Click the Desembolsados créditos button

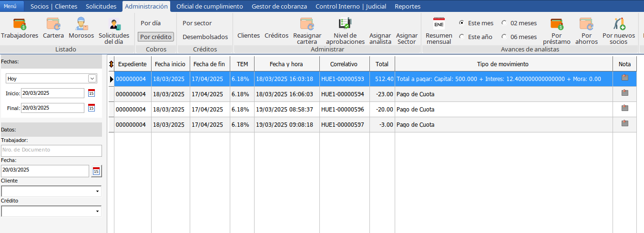(205, 37)
